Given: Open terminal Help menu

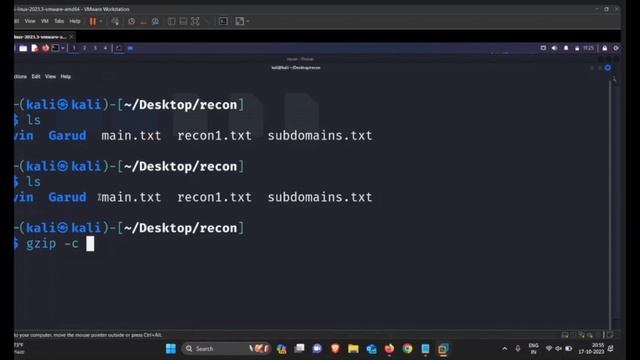Looking at the screenshot, I should (x=66, y=76).
